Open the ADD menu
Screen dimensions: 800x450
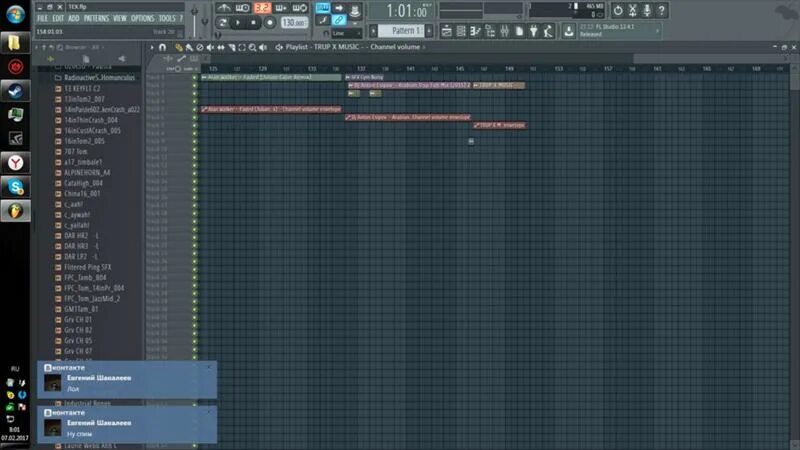click(x=74, y=18)
